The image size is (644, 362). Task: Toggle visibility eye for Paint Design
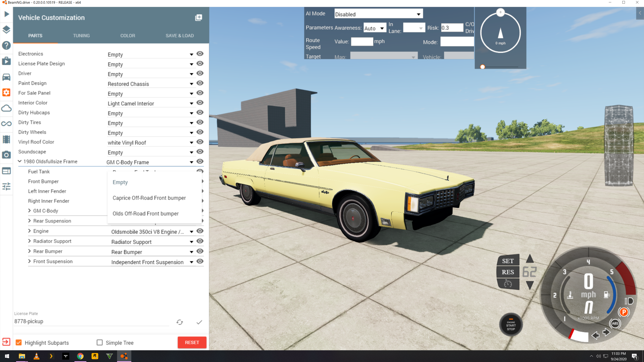click(x=200, y=83)
